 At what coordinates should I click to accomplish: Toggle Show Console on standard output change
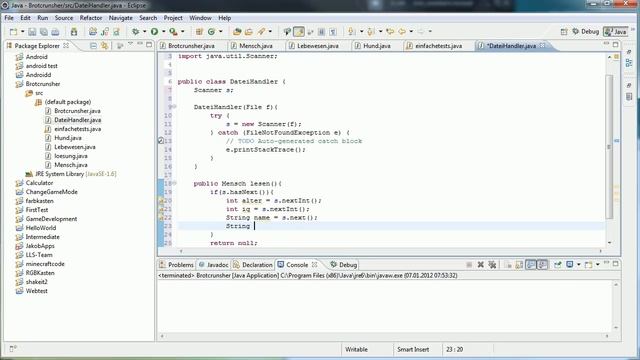point(531,264)
